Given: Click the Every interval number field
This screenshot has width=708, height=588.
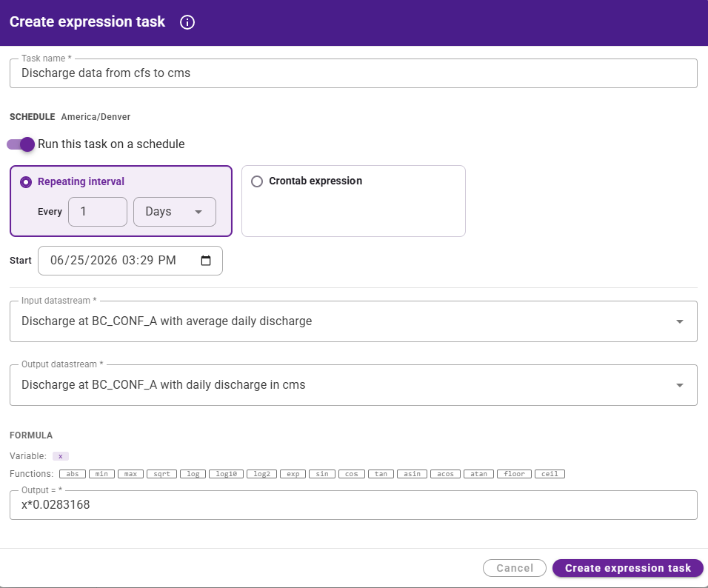Looking at the screenshot, I should (98, 212).
